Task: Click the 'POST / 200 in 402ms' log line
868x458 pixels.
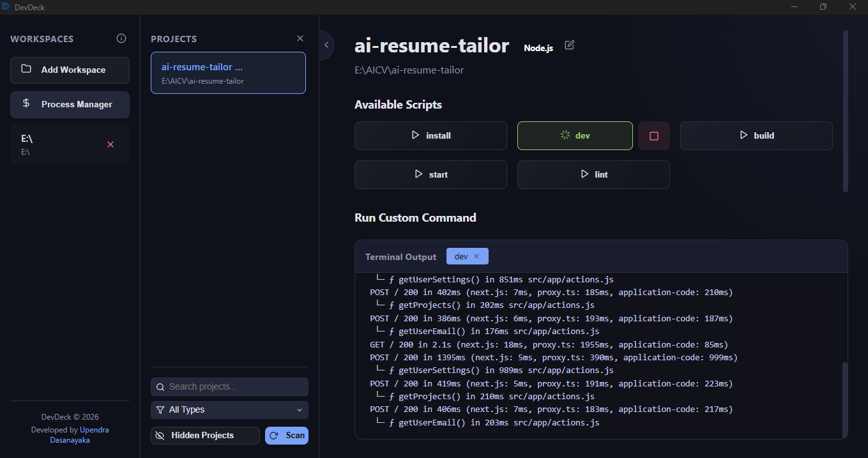Action: point(551,293)
